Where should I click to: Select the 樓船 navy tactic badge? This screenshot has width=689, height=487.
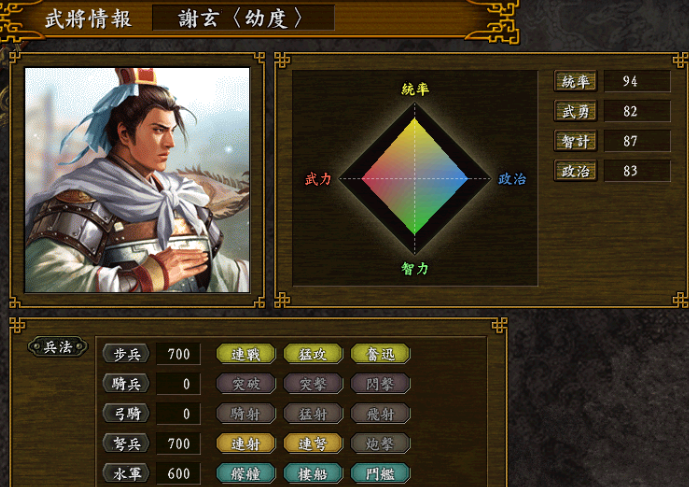pyautogui.click(x=313, y=473)
